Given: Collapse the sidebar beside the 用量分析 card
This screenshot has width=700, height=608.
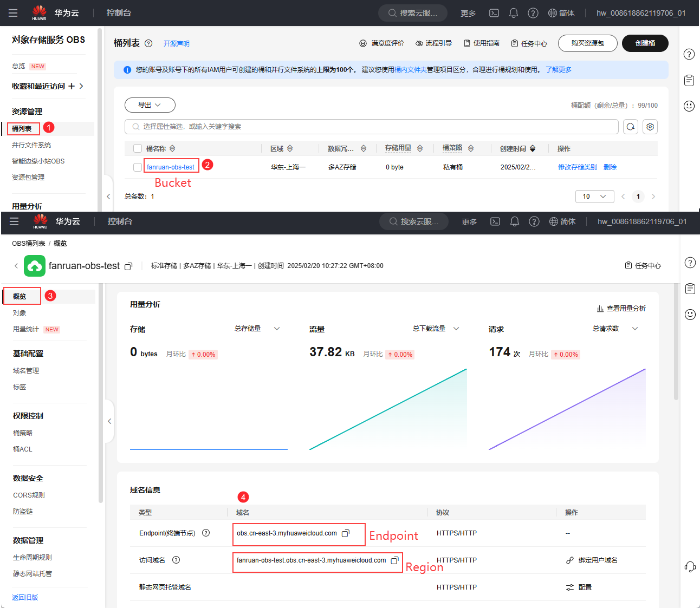Looking at the screenshot, I should point(109,421).
